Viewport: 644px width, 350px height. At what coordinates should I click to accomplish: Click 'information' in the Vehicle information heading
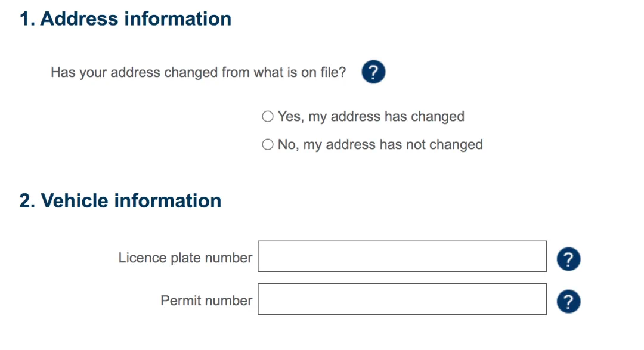coord(168,201)
